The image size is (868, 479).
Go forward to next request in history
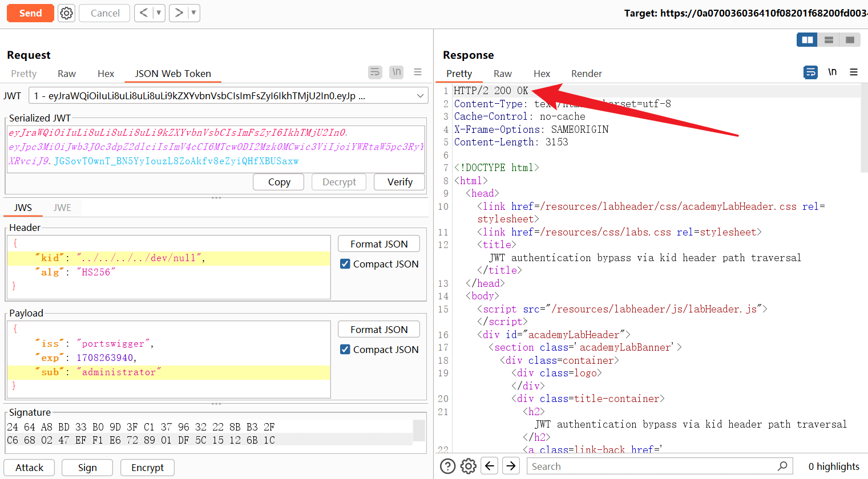[179, 13]
